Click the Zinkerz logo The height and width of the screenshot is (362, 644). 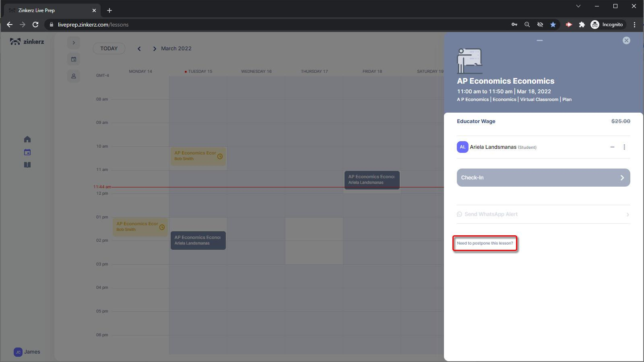click(x=27, y=41)
